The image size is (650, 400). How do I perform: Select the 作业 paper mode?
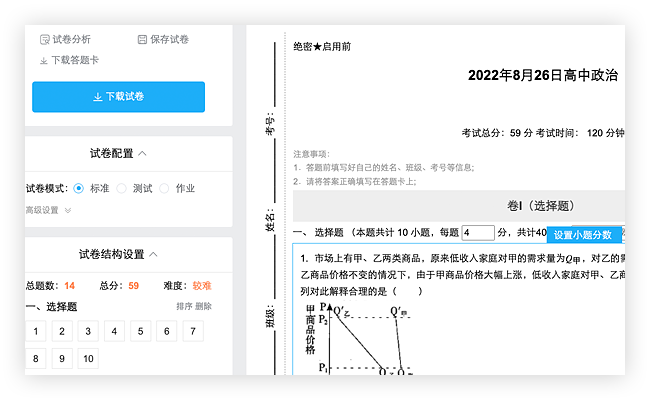(x=165, y=188)
